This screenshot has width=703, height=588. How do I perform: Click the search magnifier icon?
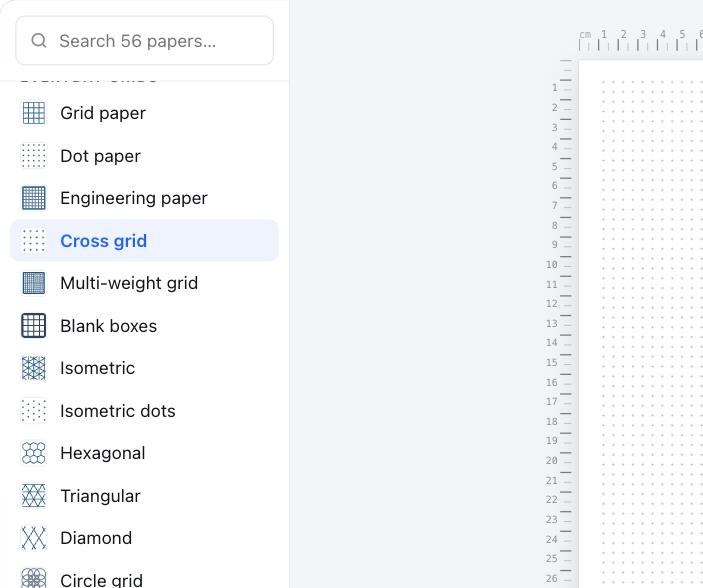[x=39, y=40]
